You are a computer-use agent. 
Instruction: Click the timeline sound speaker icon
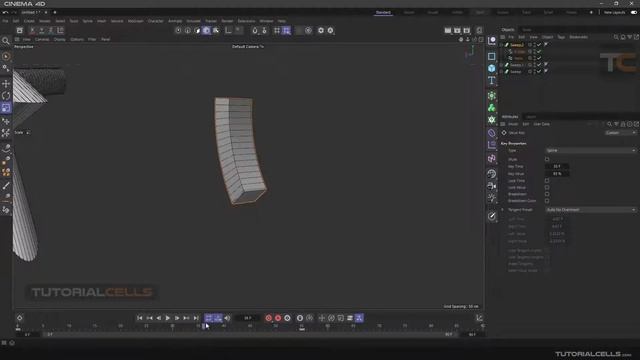(x=227, y=318)
